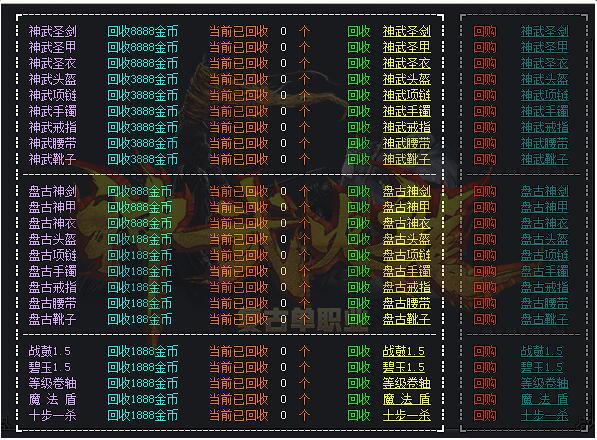Click the yellow 盘古头盔 recycle link
This screenshot has width=597, height=440.
pos(407,239)
